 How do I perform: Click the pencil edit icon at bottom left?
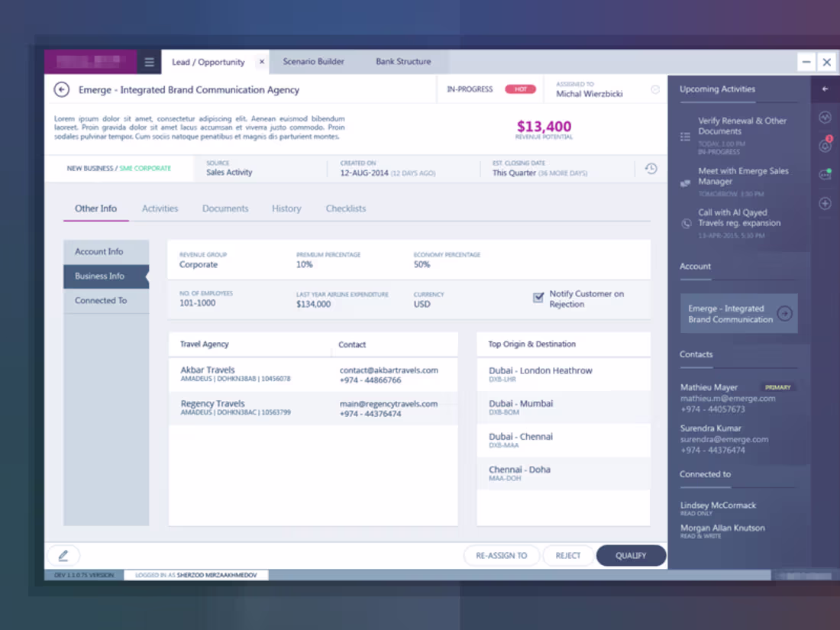pyautogui.click(x=63, y=555)
